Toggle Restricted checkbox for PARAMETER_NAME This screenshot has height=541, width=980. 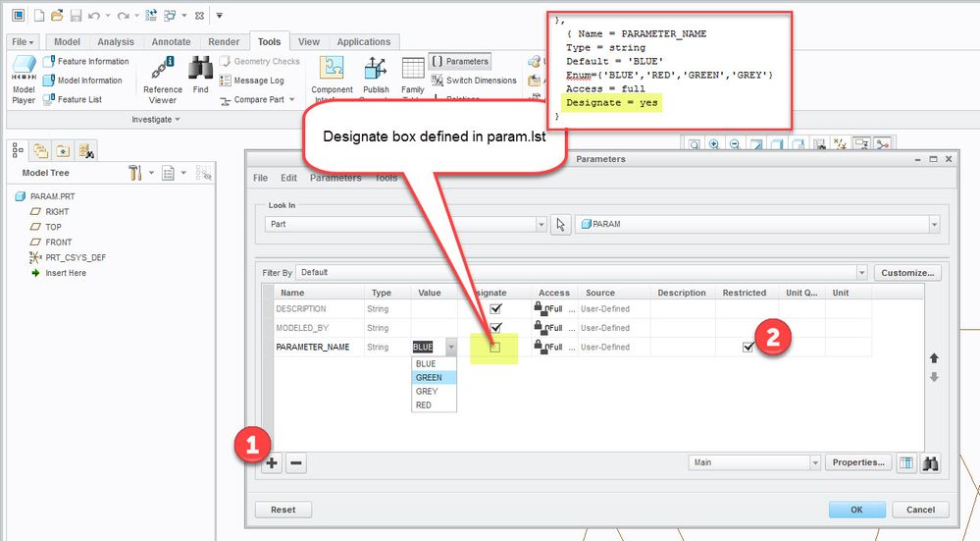[x=748, y=347]
